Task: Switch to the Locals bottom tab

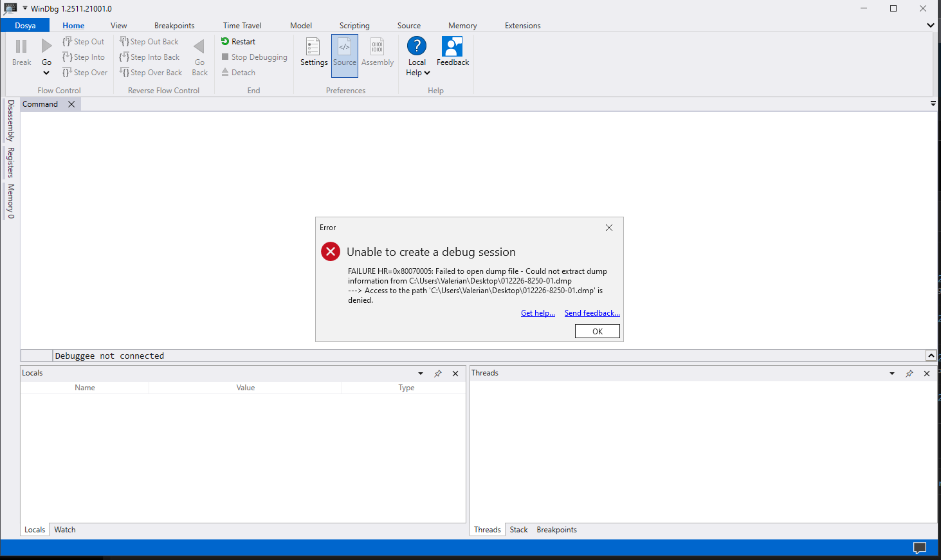Action: [x=35, y=530]
